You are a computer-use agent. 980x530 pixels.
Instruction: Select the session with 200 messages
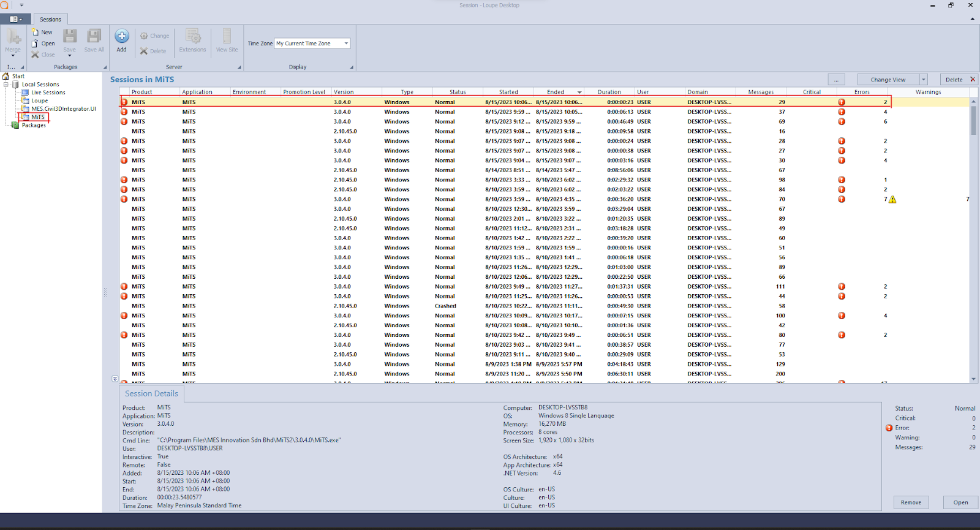pyautogui.click(x=545, y=374)
